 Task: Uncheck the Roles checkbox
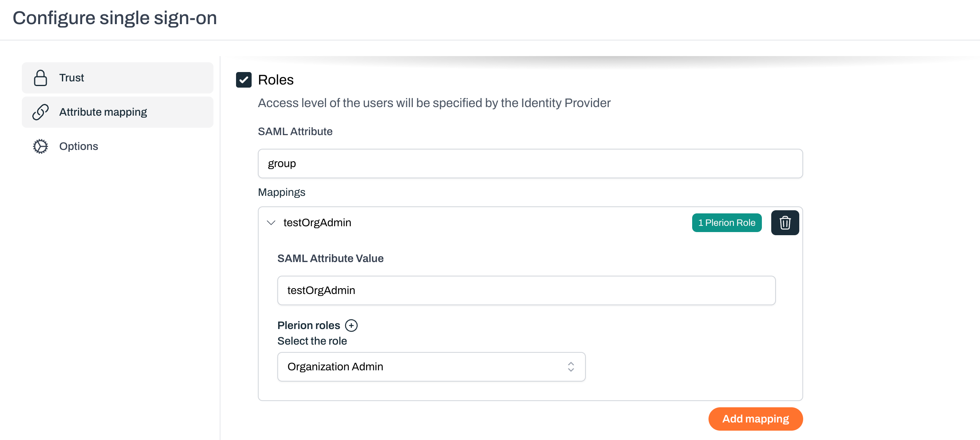244,80
